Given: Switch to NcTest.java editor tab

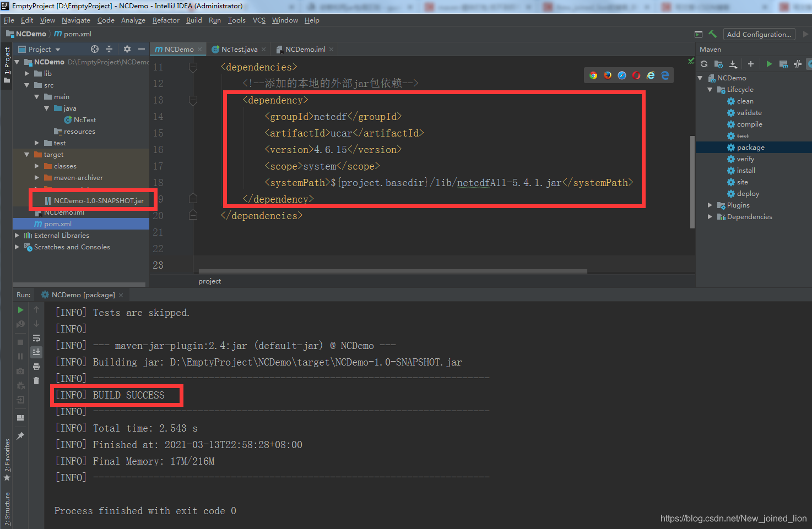Looking at the screenshot, I should click(x=239, y=50).
